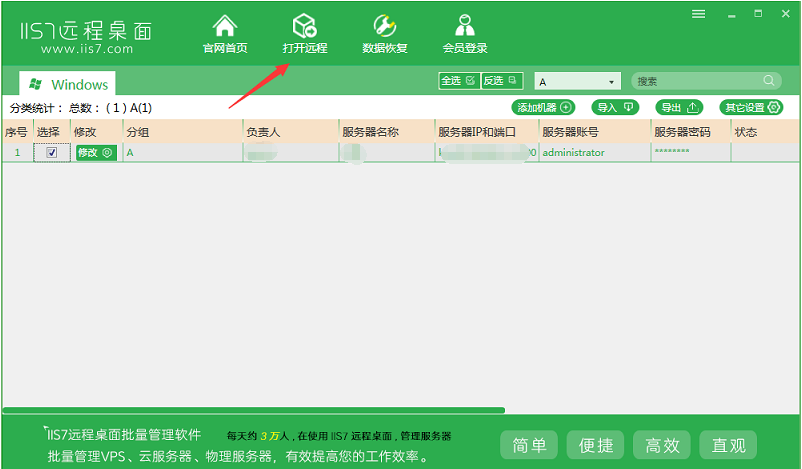
Task: Close the IIS7 window
Action: click(786, 14)
